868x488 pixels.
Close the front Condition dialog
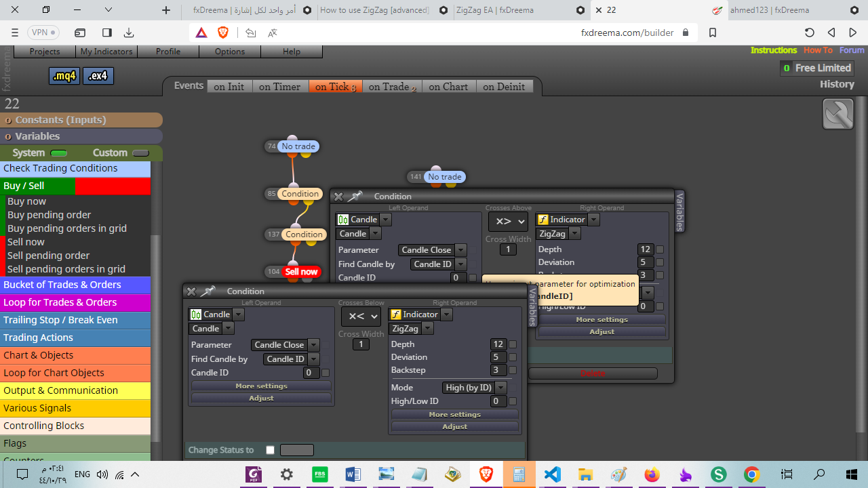[191, 291]
